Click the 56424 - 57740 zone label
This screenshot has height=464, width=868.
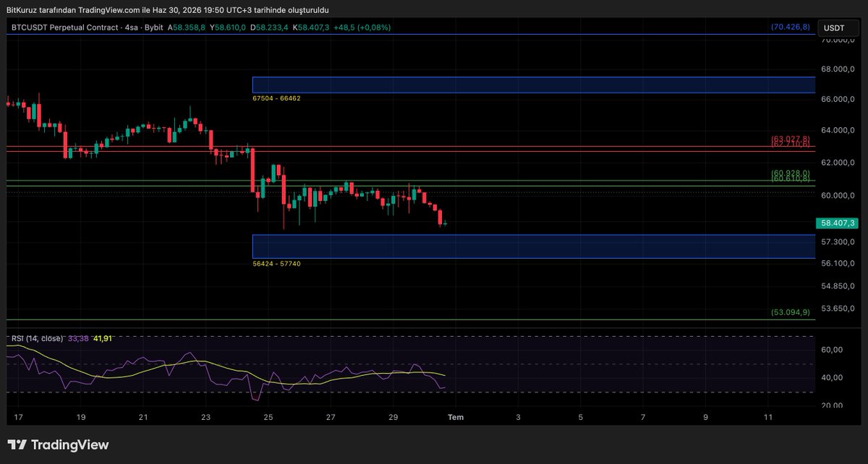(x=276, y=264)
